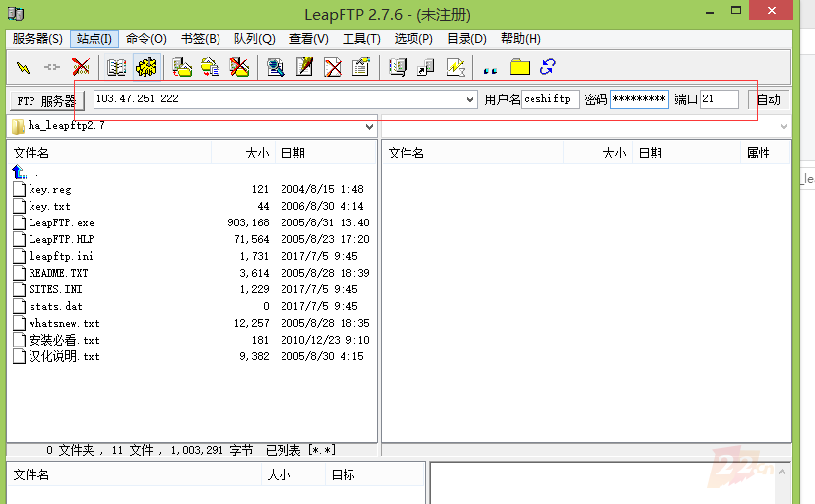
Task: Expand the server address dropdown arrow
Action: tap(470, 99)
